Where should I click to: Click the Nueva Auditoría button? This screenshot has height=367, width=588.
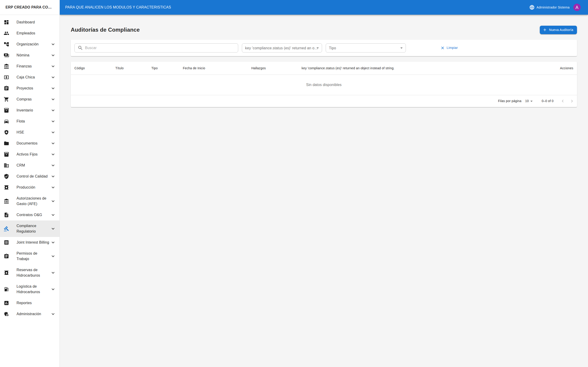click(558, 30)
